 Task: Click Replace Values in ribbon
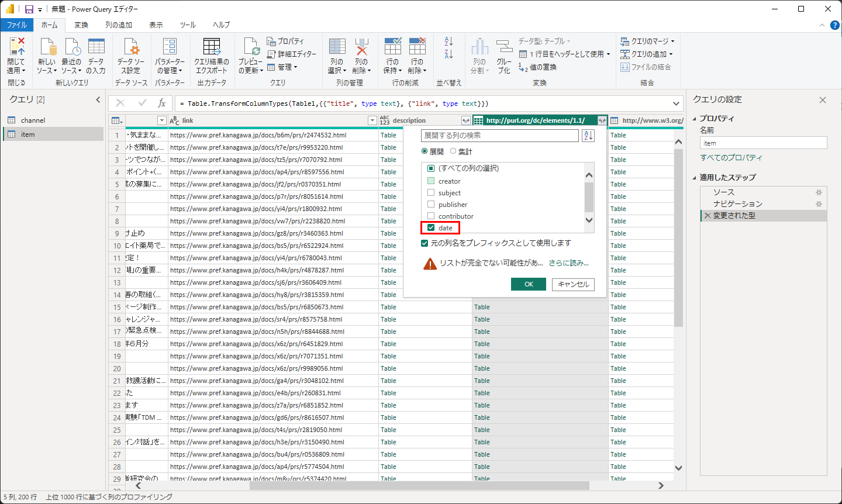click(x=537, y=67)
